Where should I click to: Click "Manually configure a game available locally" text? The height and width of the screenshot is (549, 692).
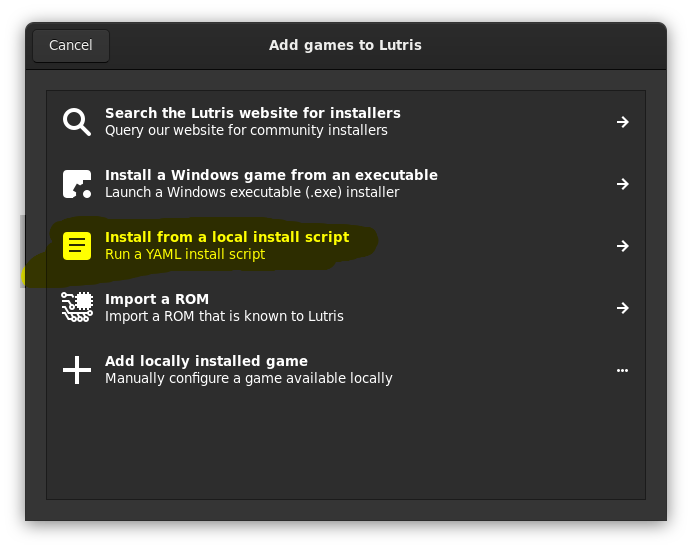(248, 378)
